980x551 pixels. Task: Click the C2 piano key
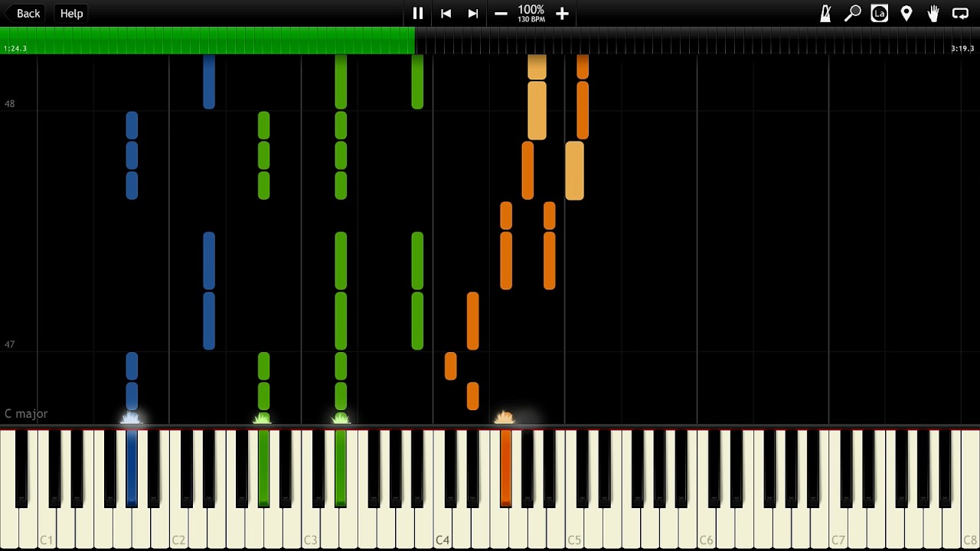point(178,528)
